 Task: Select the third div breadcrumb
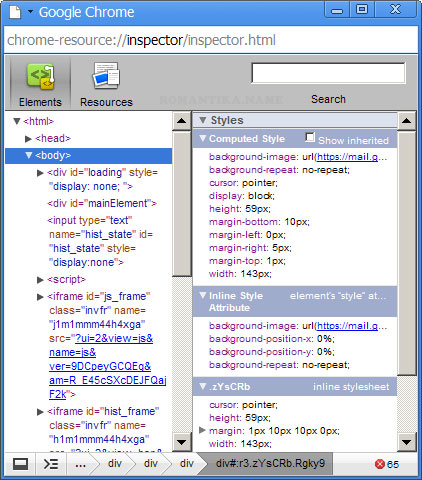point(187,464)
